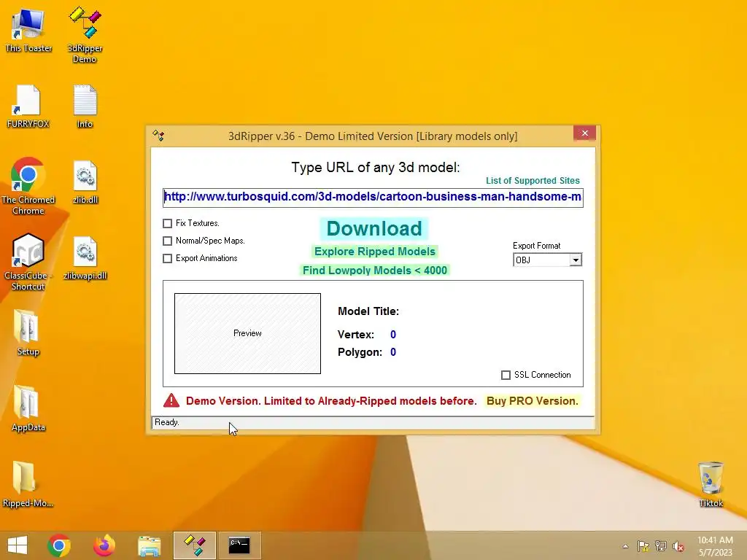The height and width of the screenshot is (560, 747).
Task: Open File Explorer from the taskbar
Action: click(149, 545)
